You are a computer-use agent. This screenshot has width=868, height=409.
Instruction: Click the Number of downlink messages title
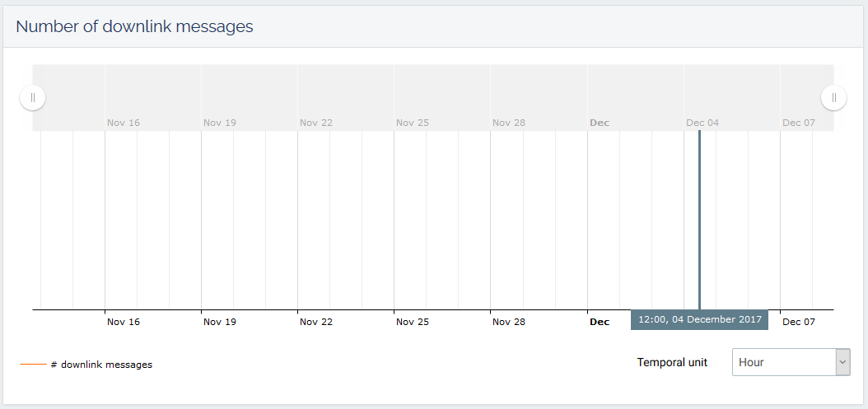click(134, 26)
